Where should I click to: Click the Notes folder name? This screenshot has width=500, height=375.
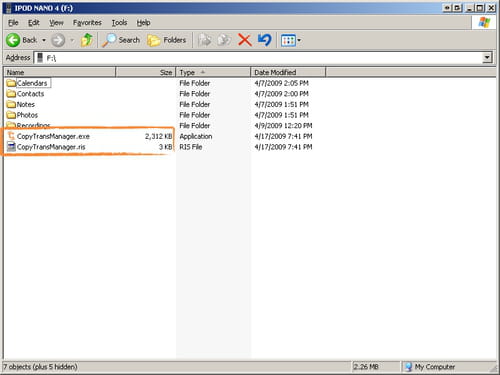(26, 104)
